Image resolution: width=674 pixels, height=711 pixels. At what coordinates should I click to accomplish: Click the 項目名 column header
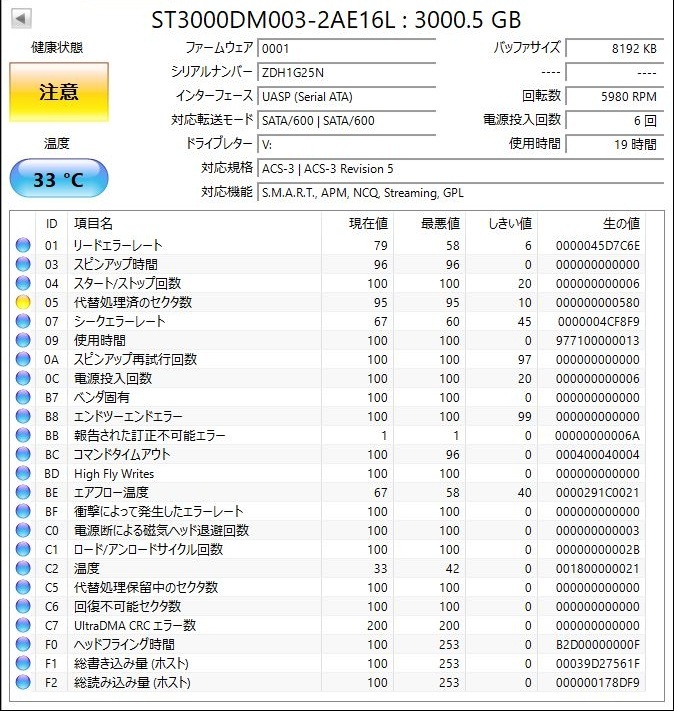pyautogui.click(x=195, y=224)
